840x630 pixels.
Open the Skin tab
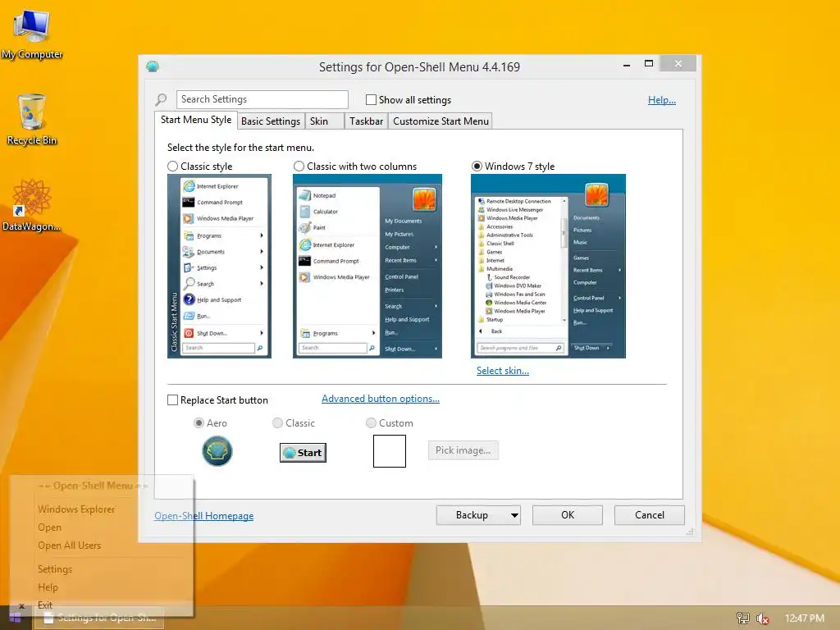pyautogui.click(x=324, y=121)
